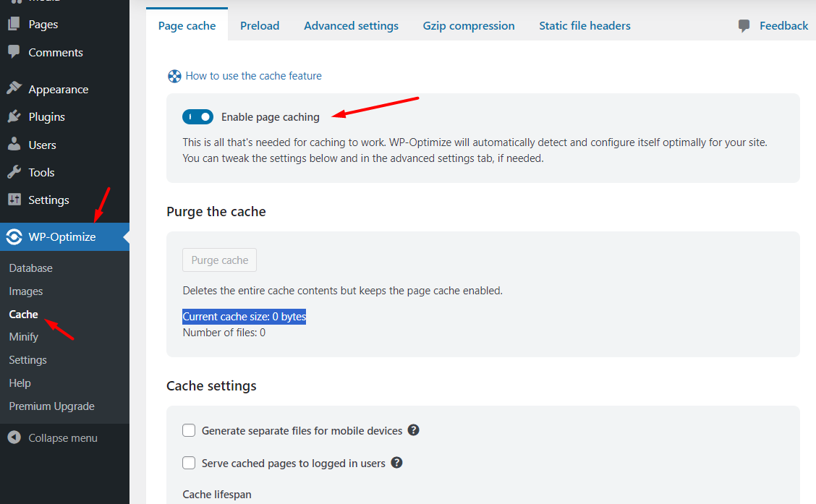816x504 pixels.
Task: Collapse the admin sidebar menu
Action: tap(54, 437)
